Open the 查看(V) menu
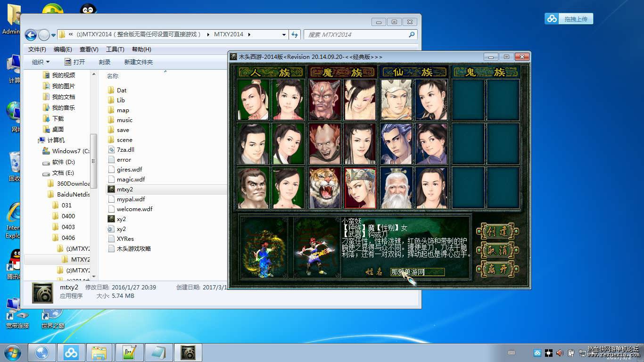The height and width of the screenshot is (362, 644). [x=89, y=49]
